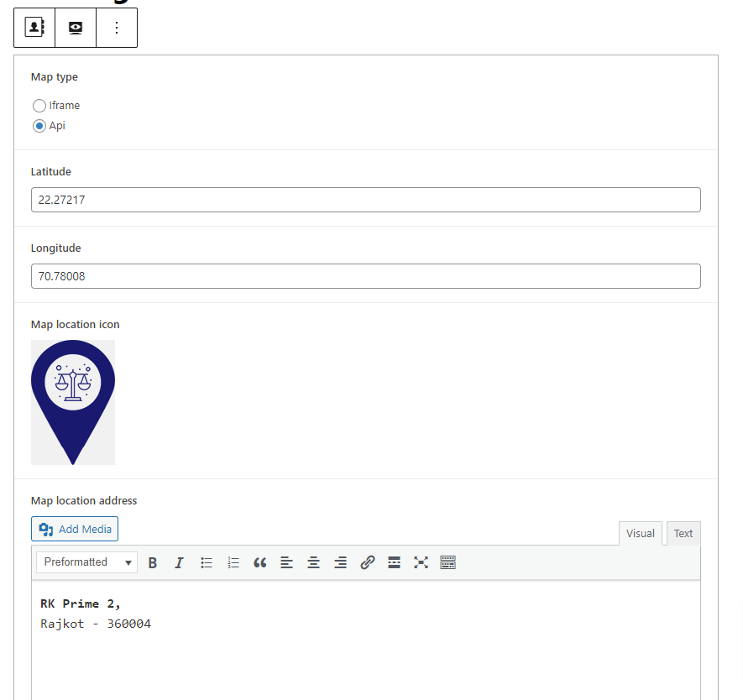Apply blockquote formatting
Viewport: 743px width, 700px height.
260,562
